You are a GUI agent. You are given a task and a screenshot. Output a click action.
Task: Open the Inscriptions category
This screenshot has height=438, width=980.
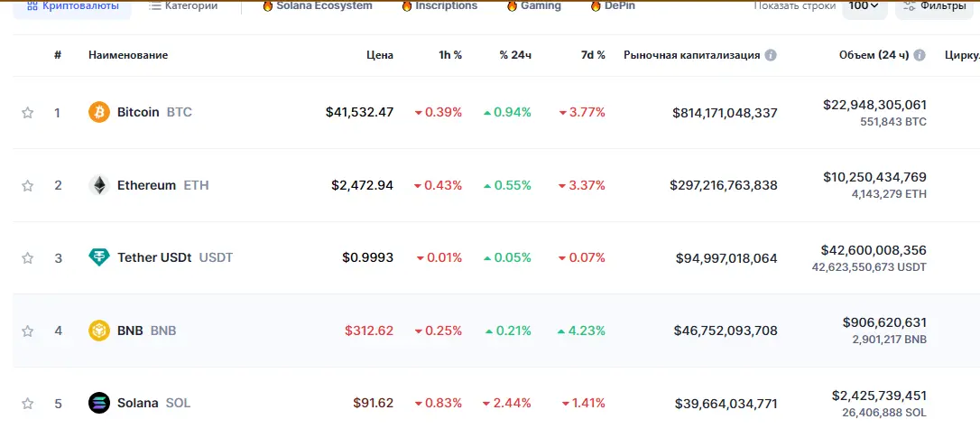439,6
